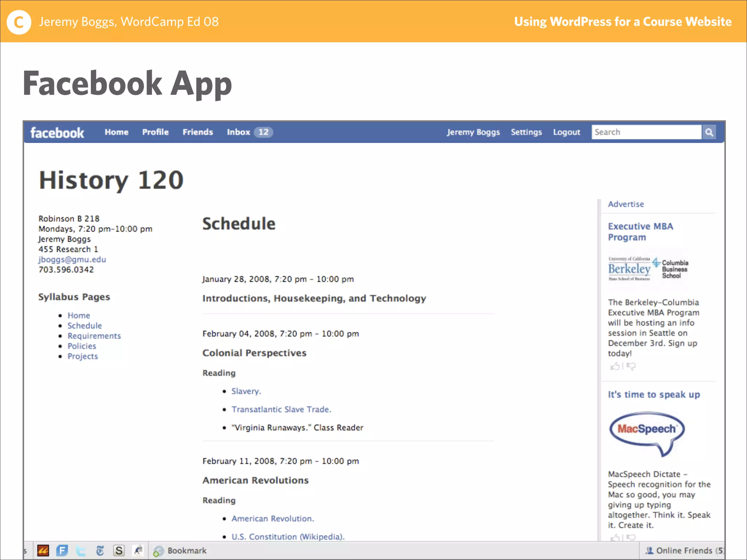747x560 pixels.
Task: Click the February 11, 2008 date line
Action: pos(280,461)
